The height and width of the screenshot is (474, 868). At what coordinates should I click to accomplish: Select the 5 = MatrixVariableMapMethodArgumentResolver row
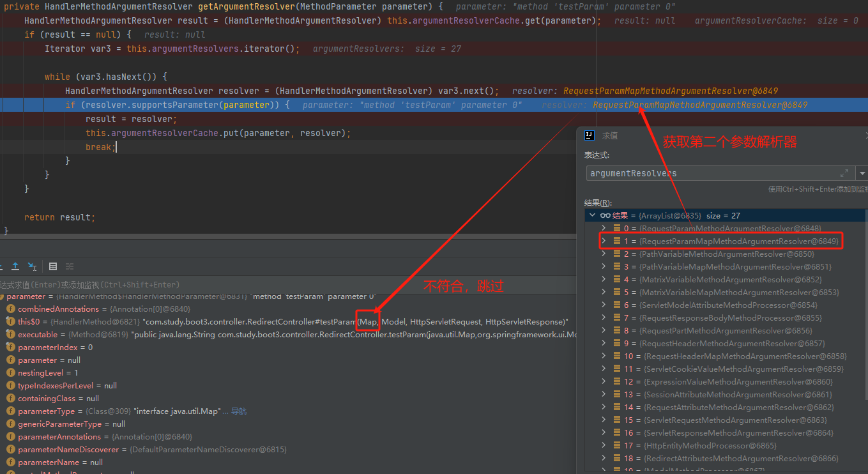click(x=725, y=293)
